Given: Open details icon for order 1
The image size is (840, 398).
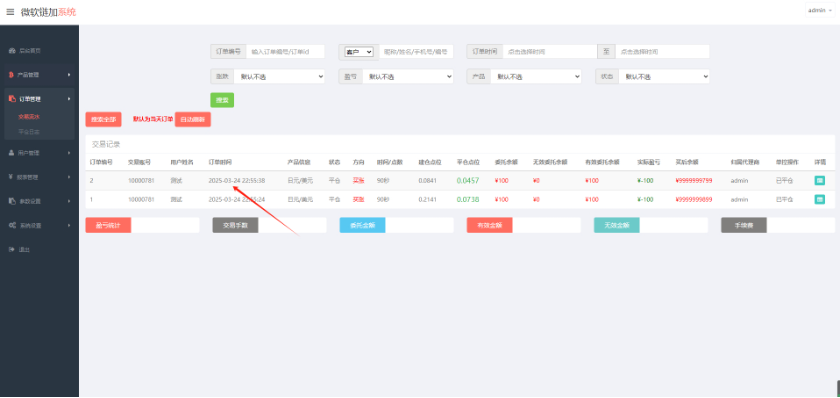Looking at the screenshot, I should coord(820,199).
